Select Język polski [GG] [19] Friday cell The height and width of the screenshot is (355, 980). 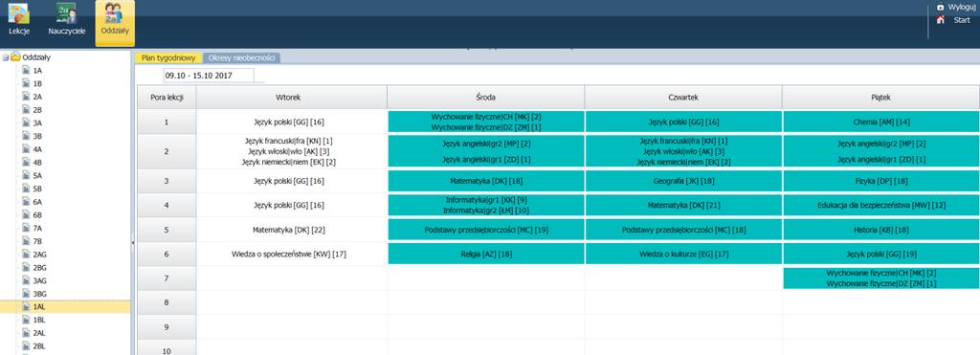click(x=881, y=254)
